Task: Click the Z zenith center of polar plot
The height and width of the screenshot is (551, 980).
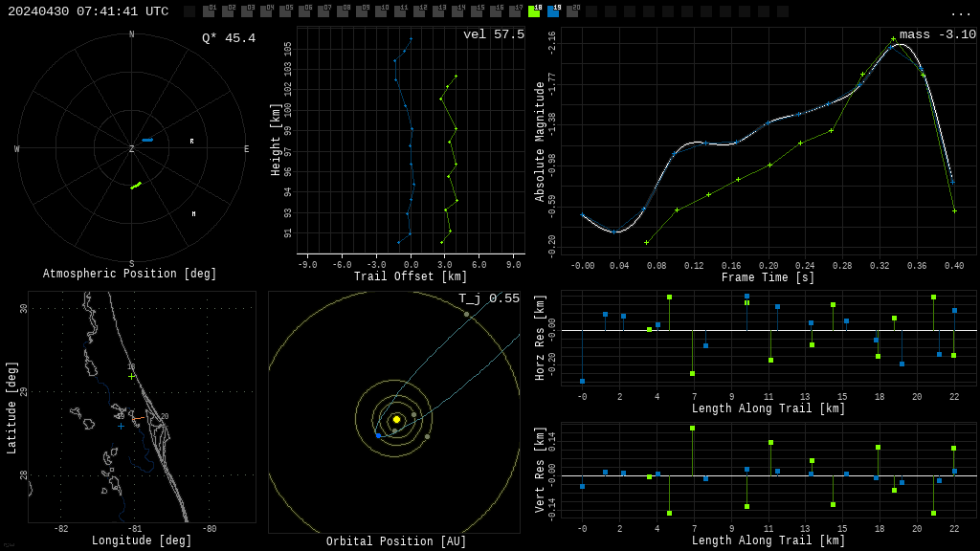Action: pyautogui.click(x=131, y=148)
